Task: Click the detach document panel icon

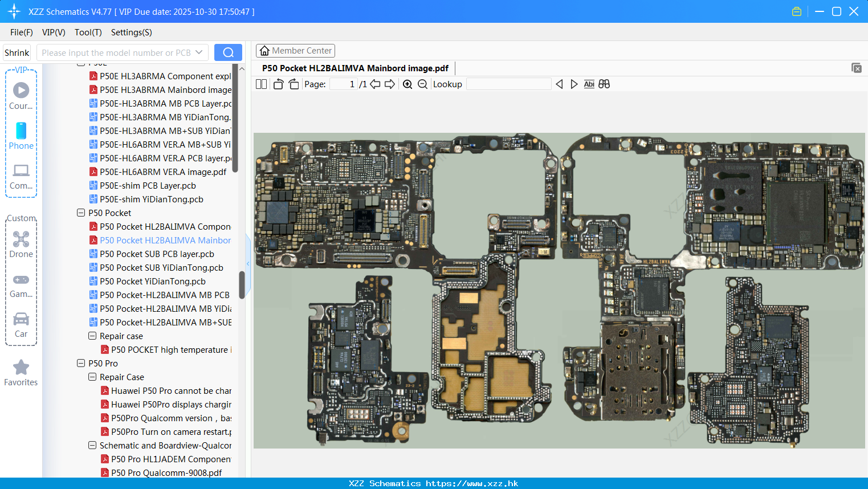Action: point(857,68)
